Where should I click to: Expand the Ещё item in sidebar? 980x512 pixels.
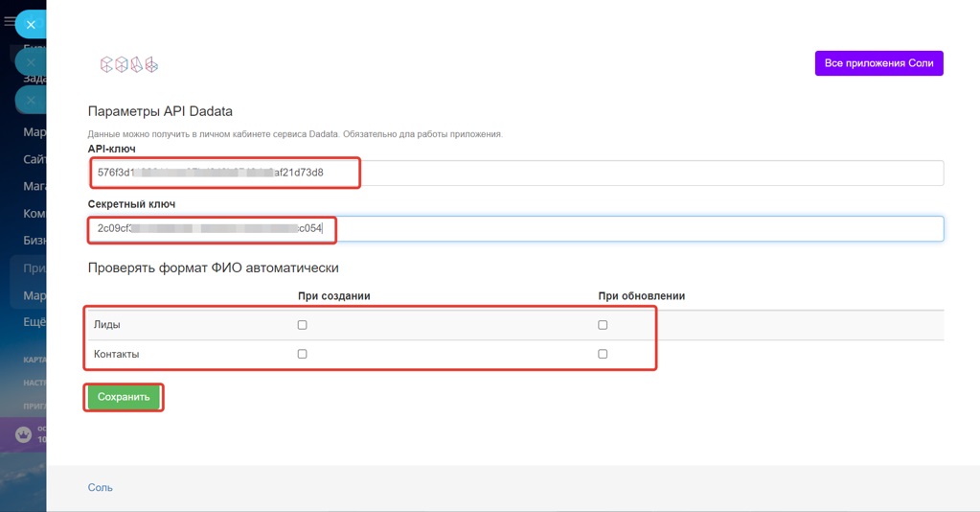pyautogui.click(x=34, y=322)
